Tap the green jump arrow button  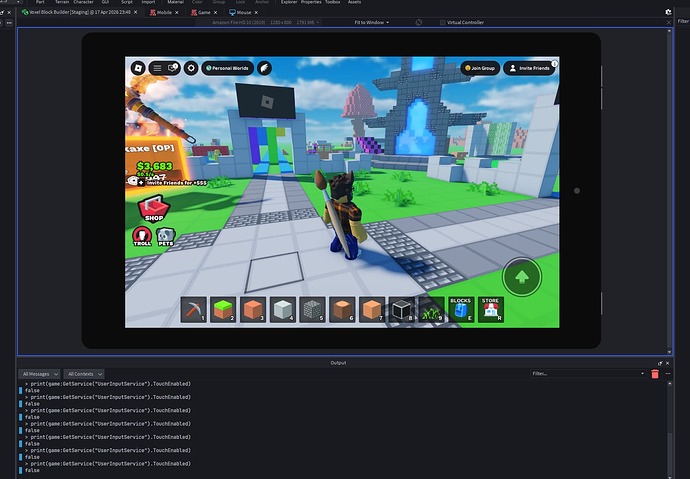point(522,277)
